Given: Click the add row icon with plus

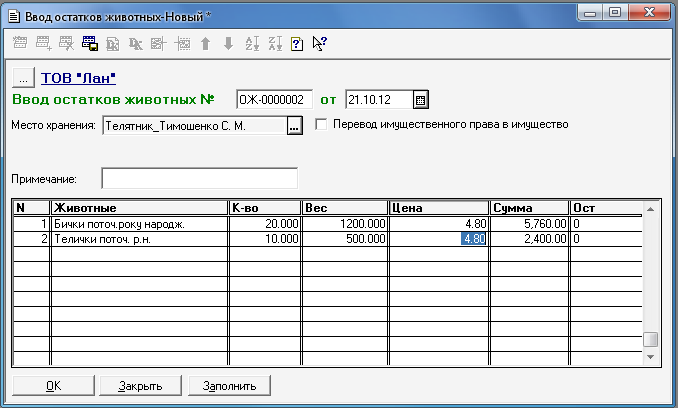Looking at the screenshot, I should coord(44,43).
